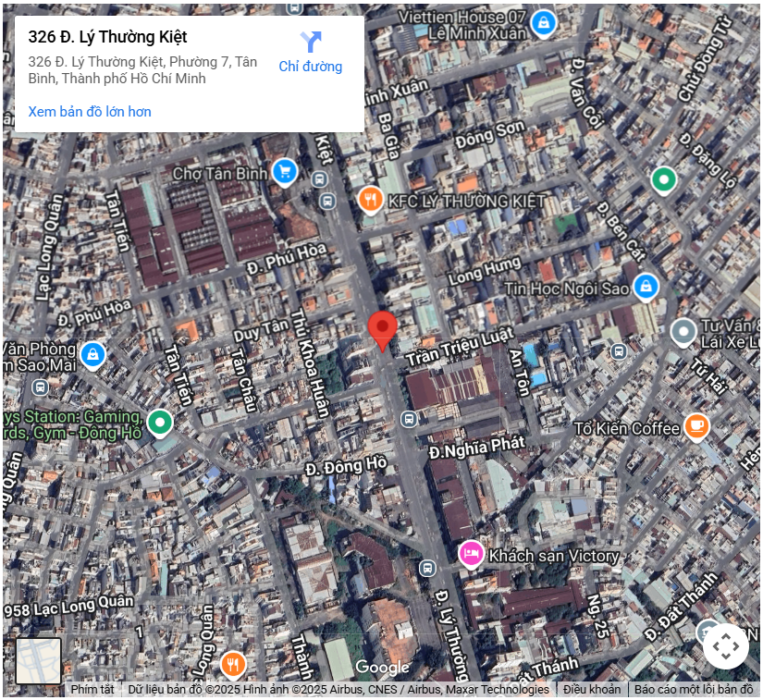
Task: Open the Tổ Kiến Coffee cafe marker
Action: [696, 427]
